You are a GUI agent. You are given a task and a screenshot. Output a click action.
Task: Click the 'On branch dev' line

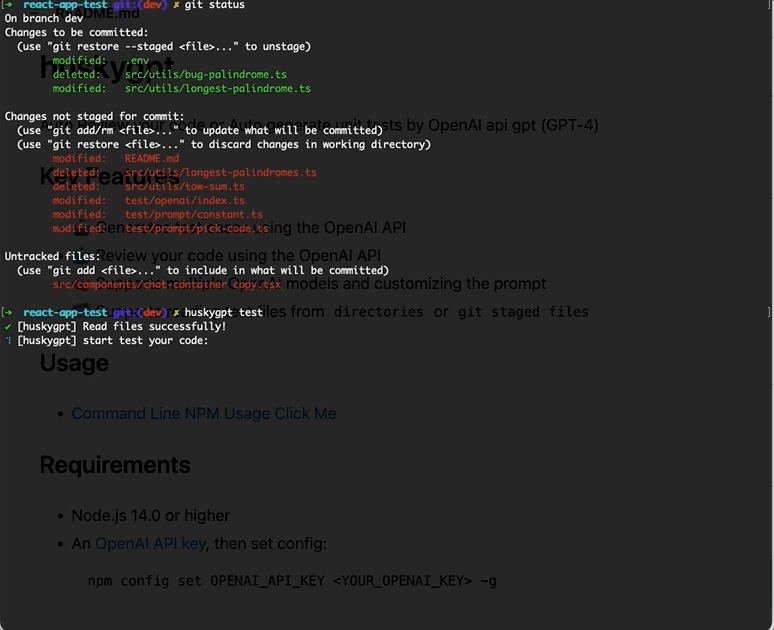[44, 18]
